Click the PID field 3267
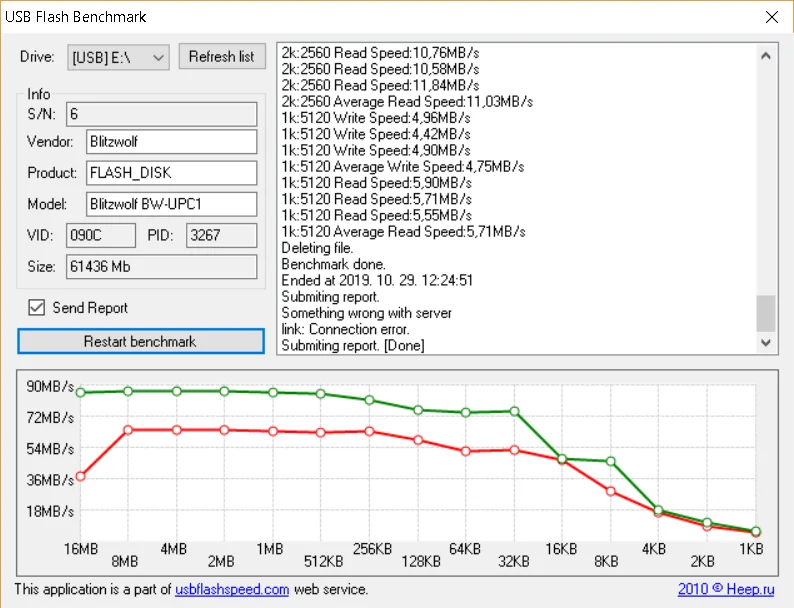794x608 pixels. pyautogui.click(x=220, y=235)
